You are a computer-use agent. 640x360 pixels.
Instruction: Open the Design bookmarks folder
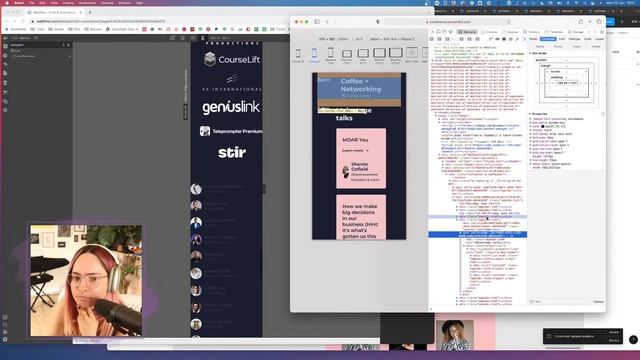pos(57,29)
